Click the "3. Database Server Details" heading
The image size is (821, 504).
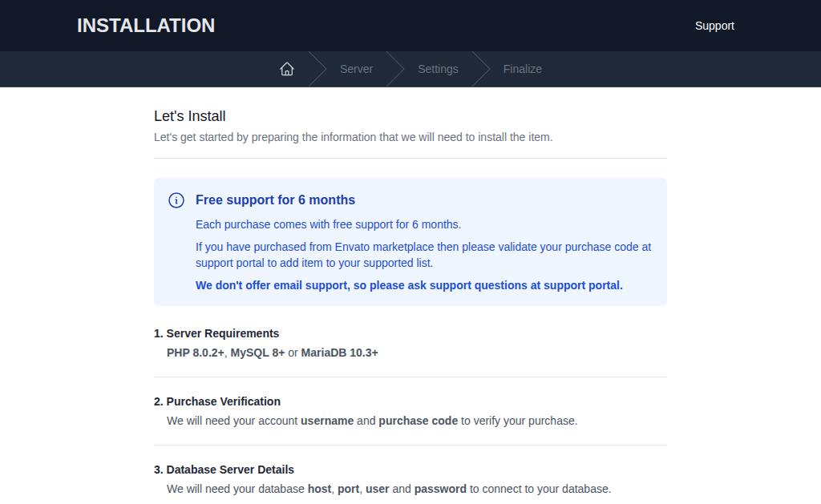tap(224, 470)
